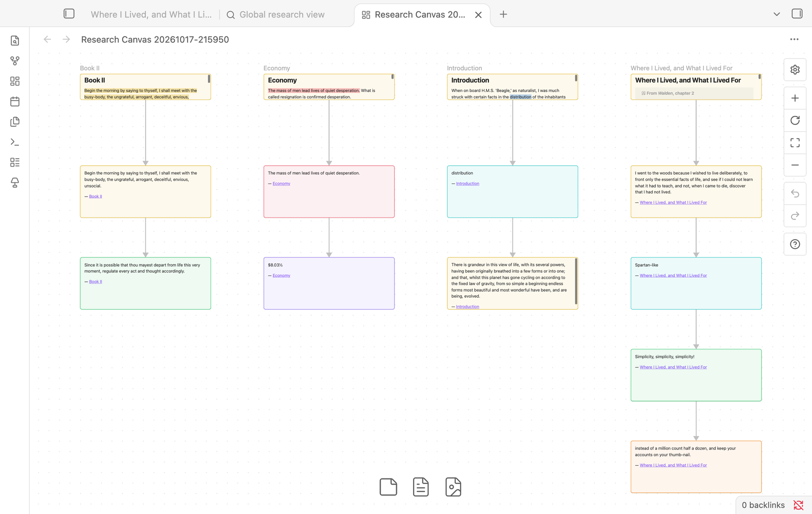Add media from vault to canvas

(x=453, y=487)
